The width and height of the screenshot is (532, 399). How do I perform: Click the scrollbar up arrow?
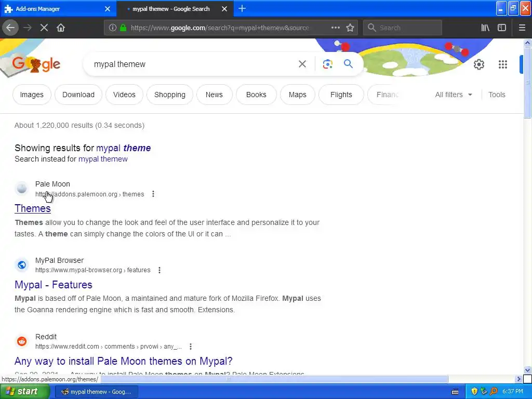(527, 43)
